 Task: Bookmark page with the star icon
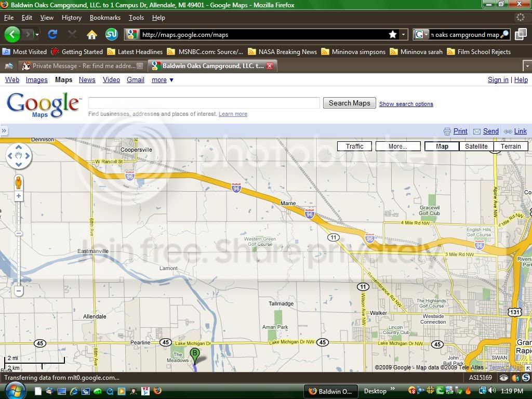click(393, 34)
